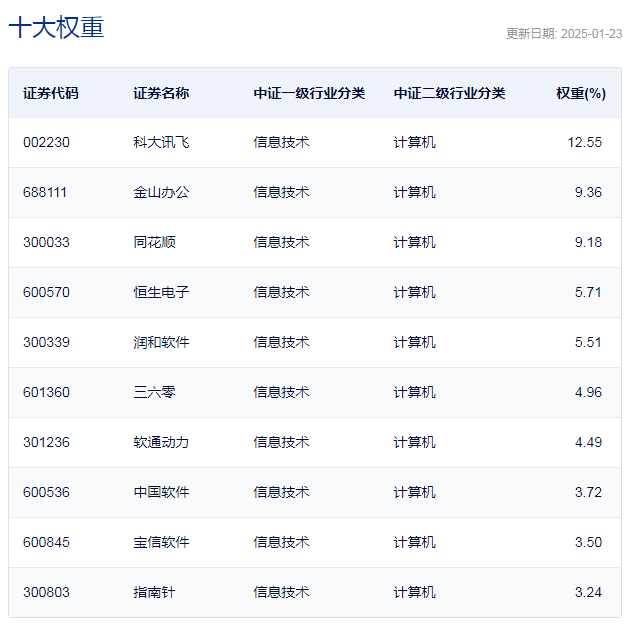Select the 恒生电子 row name
The image size is (628, 627).
pyautogui.click(x=161, y=292)
